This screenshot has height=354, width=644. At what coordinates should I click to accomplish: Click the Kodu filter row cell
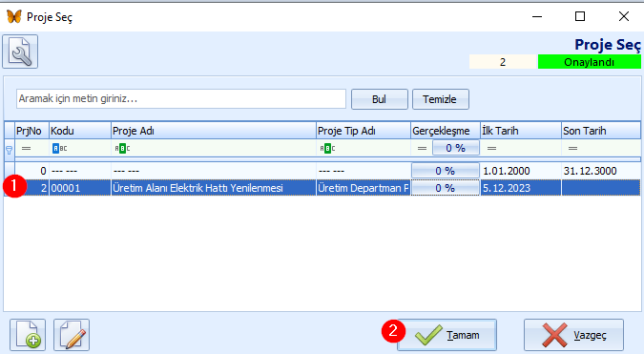point(80,148)
